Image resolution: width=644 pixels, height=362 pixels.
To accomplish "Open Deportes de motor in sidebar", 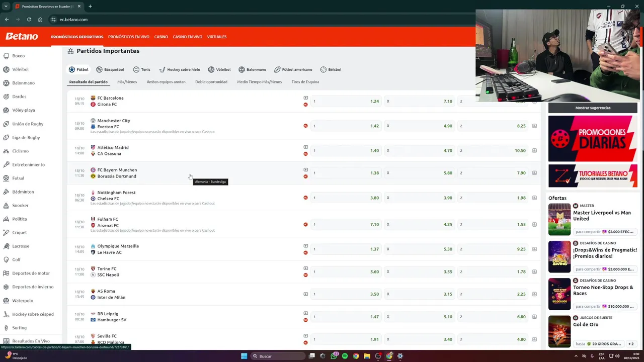I will click(x=31, y=273).
